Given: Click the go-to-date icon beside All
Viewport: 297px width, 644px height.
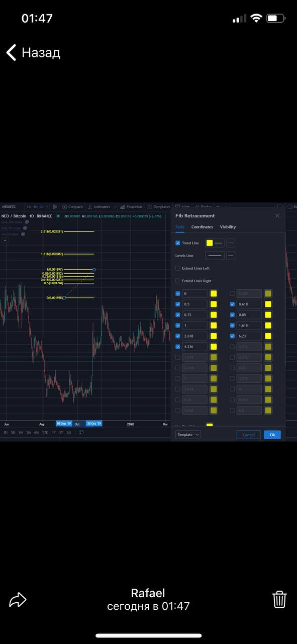Looking at the screenshot, I should pyautogui.click(x=81, y=432).
